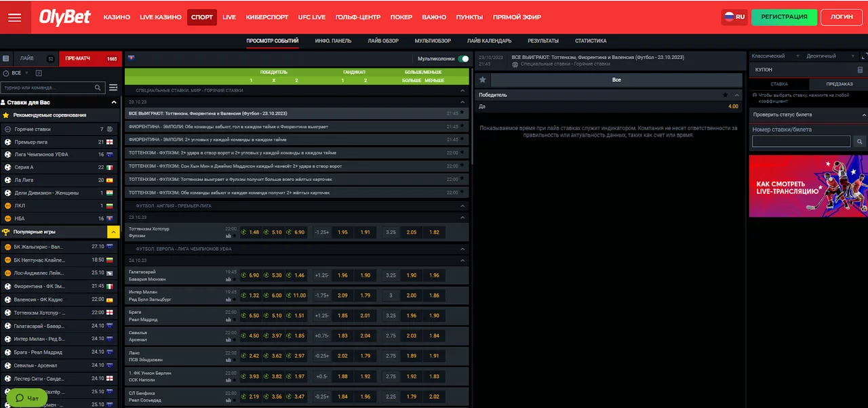Collapse the Популярные игры yellow arrow
Viewport: 868px width, 408px height.
[x=114, y=232]
